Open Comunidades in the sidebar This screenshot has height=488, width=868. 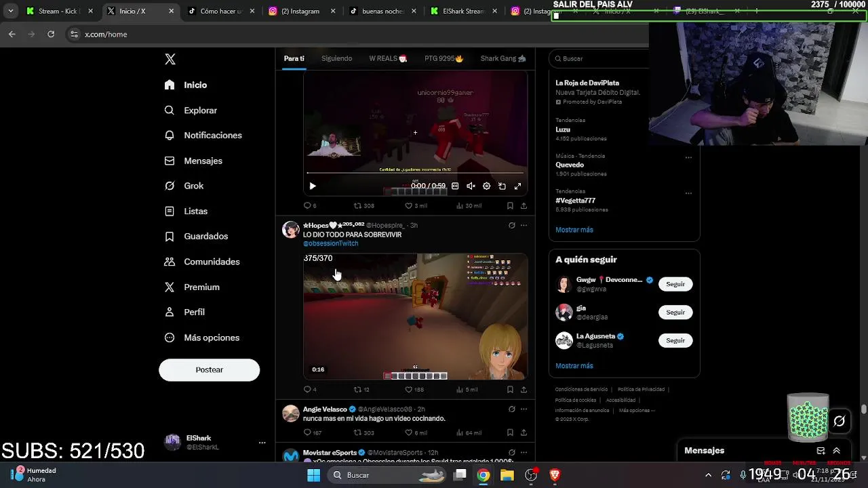tap(203, 262)
